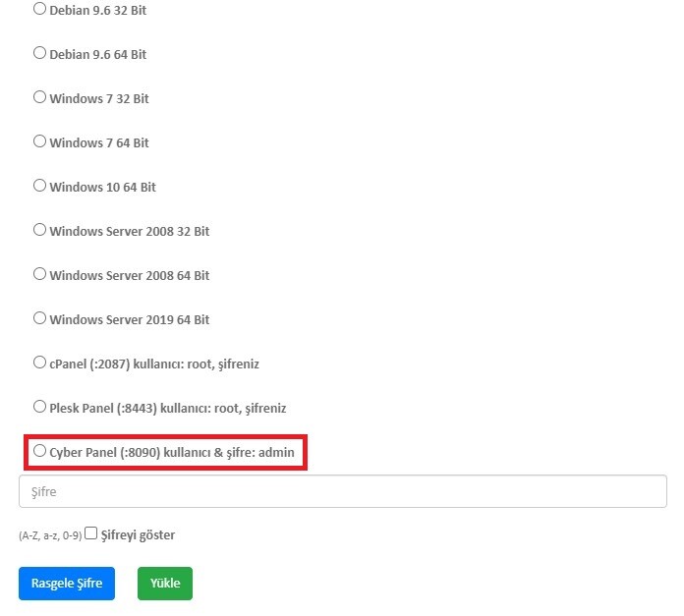Click the '(A-Z, a-z, 0-9)' hint text
Screen dimensions: 684x616
click(50, 535)
